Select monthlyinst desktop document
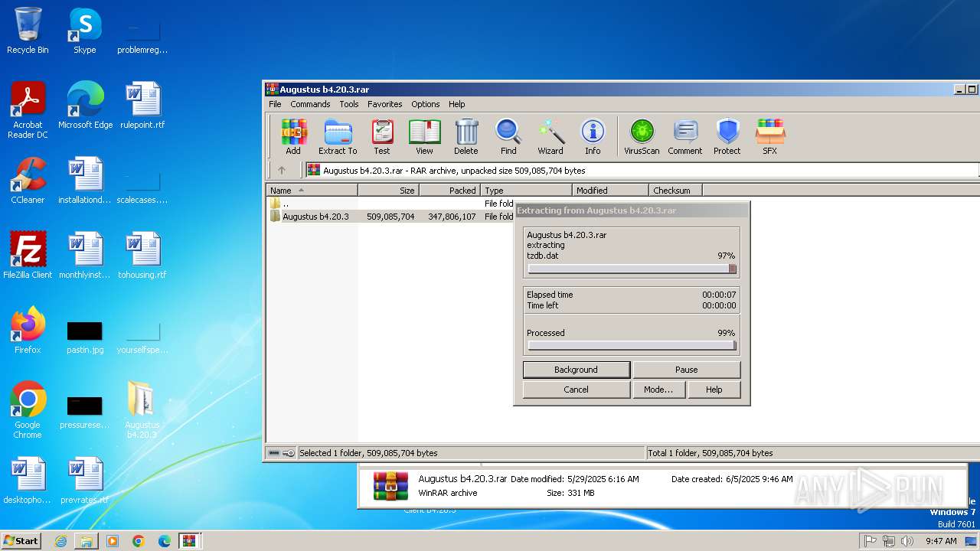This screenshot has height=551, width=980. [x=85, y=256]
